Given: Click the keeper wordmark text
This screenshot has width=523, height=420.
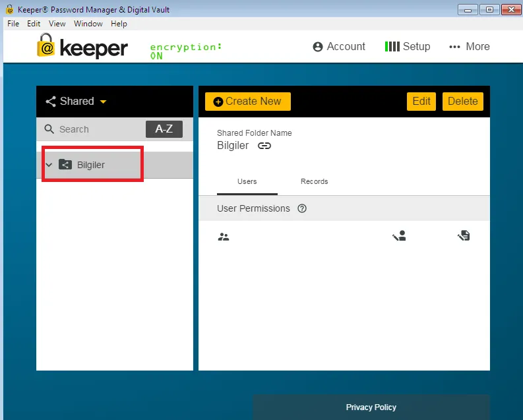Looking at the screenshot, I should coord(94,49).
